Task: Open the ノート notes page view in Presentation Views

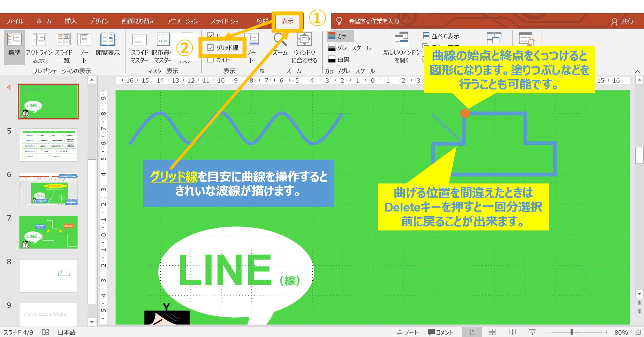Action: 84,47
